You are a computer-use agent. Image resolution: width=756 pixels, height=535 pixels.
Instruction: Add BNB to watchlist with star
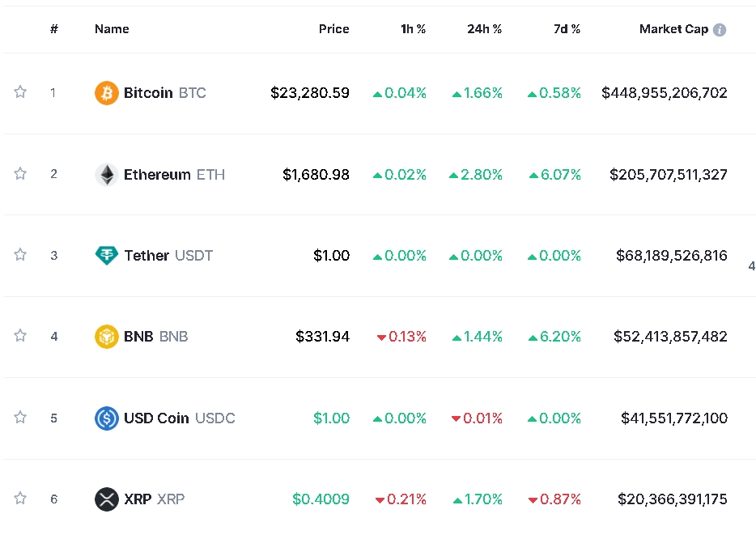click(x=20, y=336)
